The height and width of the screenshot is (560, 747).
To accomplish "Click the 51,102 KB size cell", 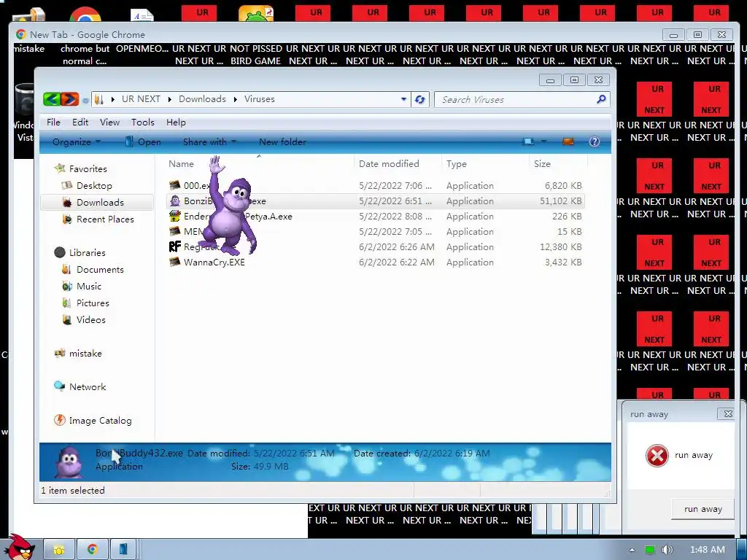I will [x=560, y=201].
